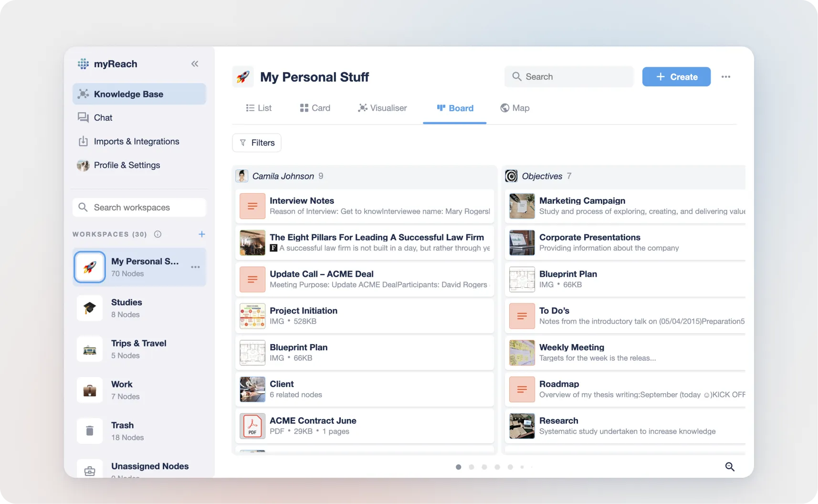Switch to the Visualiser tab

pyautogui.click(x=382, y=108)
